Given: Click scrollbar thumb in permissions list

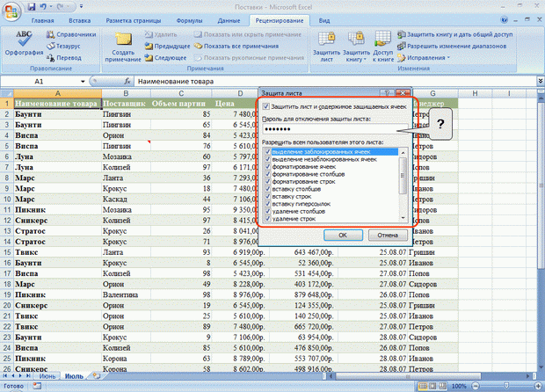Looking at the screenshot, I should click(x=403, y=176).
